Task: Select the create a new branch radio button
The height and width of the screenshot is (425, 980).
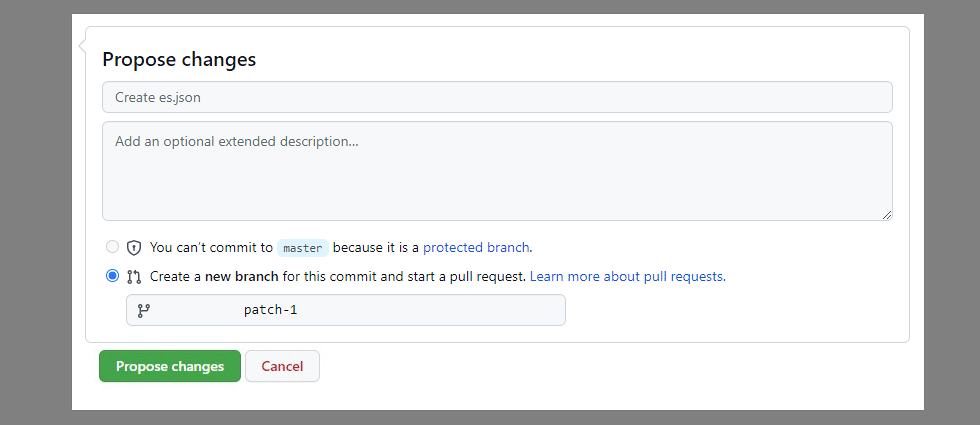Action: click(x=112, y=276)
